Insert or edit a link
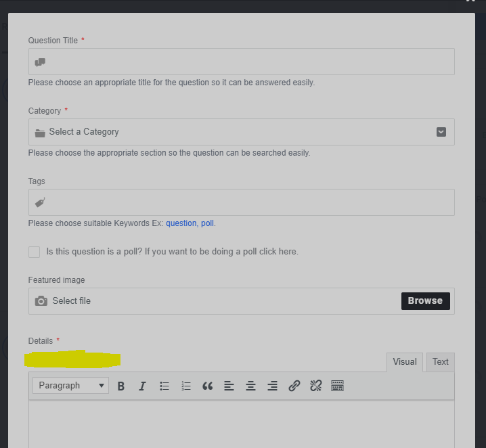 [294, 386]
